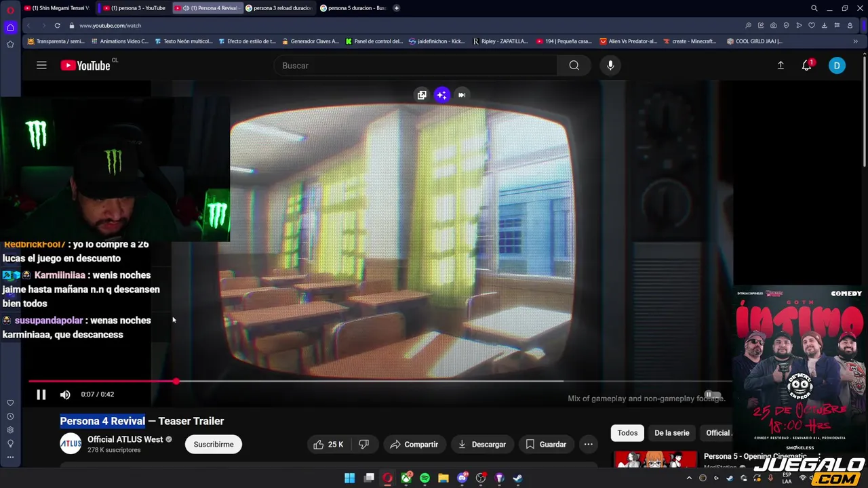Open the YouTube guide hamburger menu
The width and height of the screenshot is (868, 488).
(x=41, y=65)
